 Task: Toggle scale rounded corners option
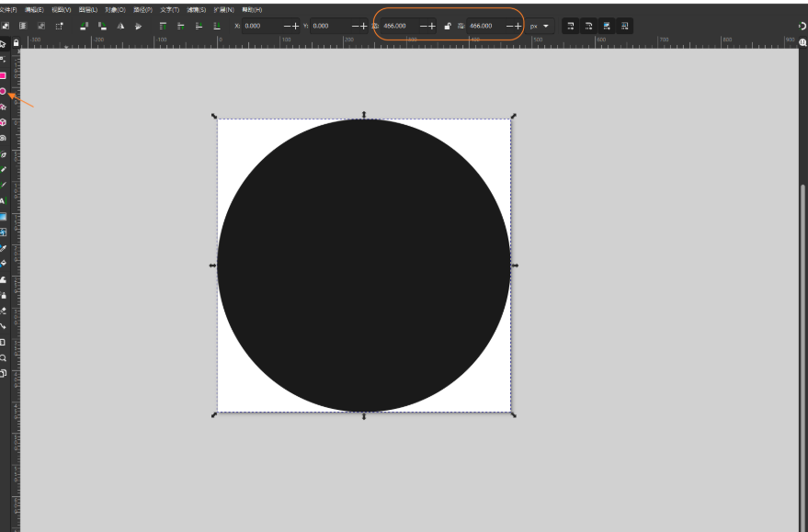click(x=588, y=26)
